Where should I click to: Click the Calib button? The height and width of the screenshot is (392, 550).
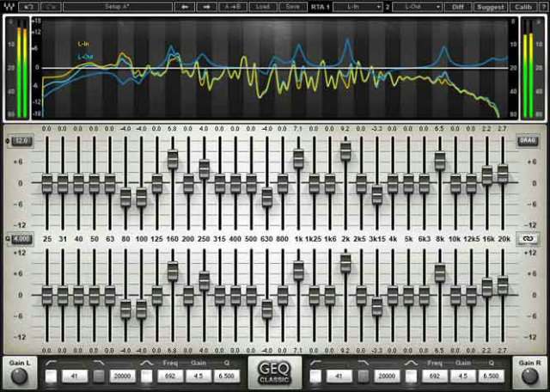pyautogui.click(x=523, y=7)
